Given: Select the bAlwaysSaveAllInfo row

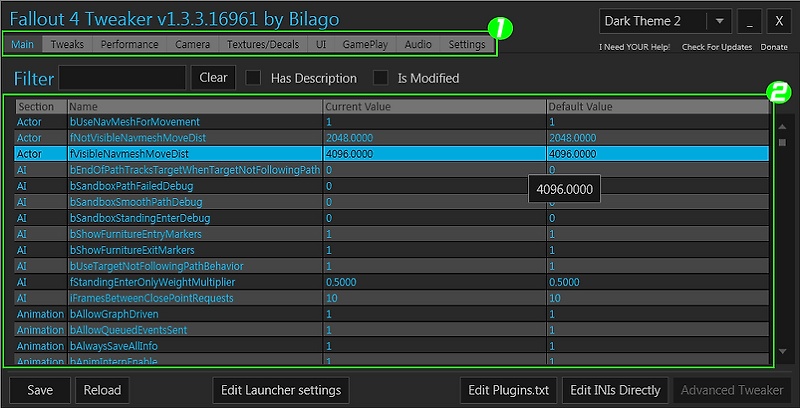Looking at the screenshot, I should coord(392,346).
